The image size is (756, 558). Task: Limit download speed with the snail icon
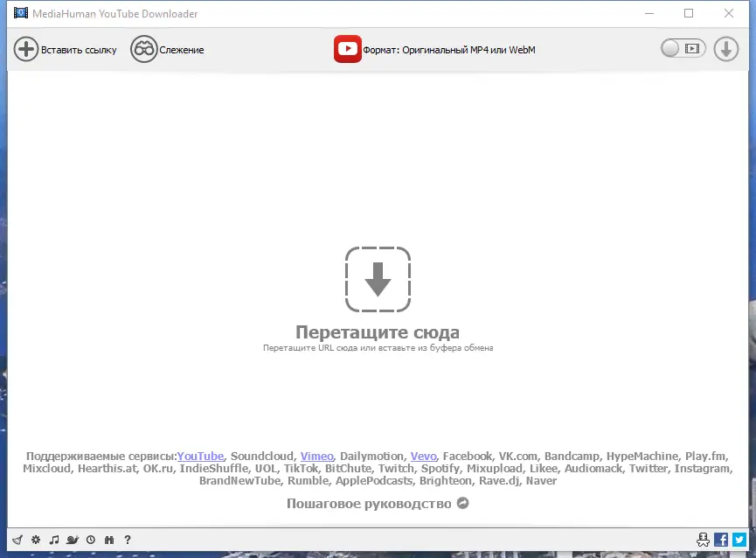(x=72, y=540)
